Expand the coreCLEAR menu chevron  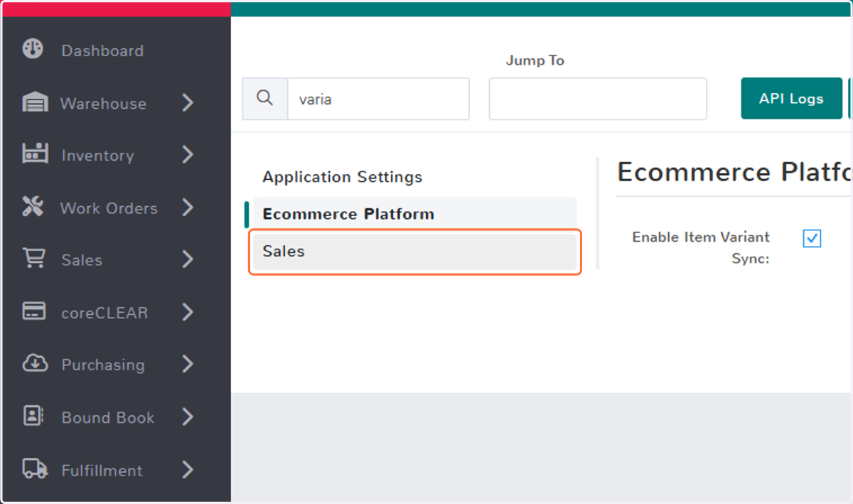[188, 311]
